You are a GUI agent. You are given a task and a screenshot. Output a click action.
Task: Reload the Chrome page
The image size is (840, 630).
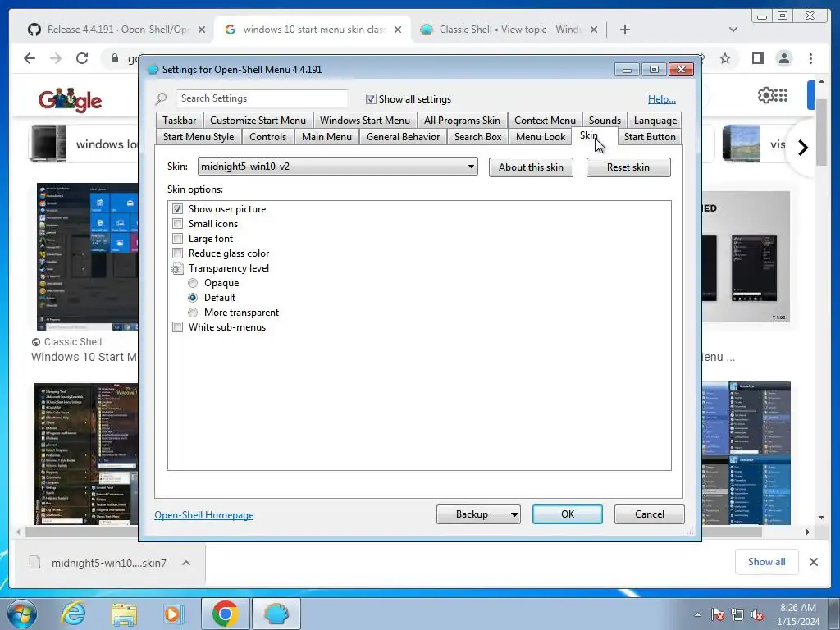(81, 58)
